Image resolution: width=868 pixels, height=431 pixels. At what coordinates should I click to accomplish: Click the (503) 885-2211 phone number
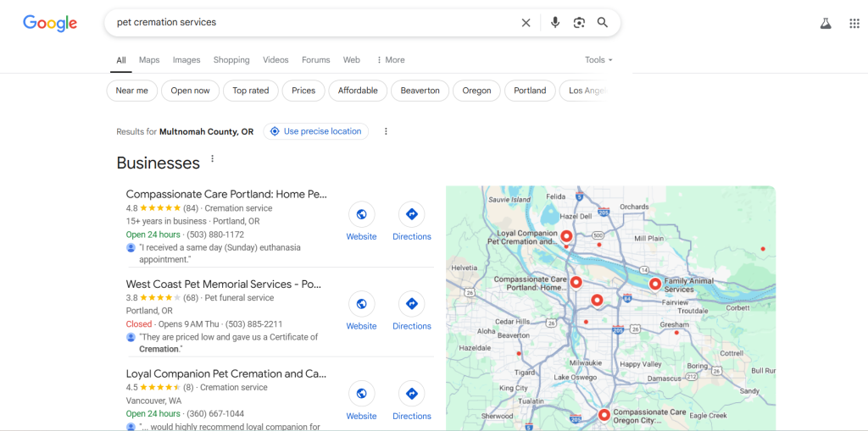point(253,324)
